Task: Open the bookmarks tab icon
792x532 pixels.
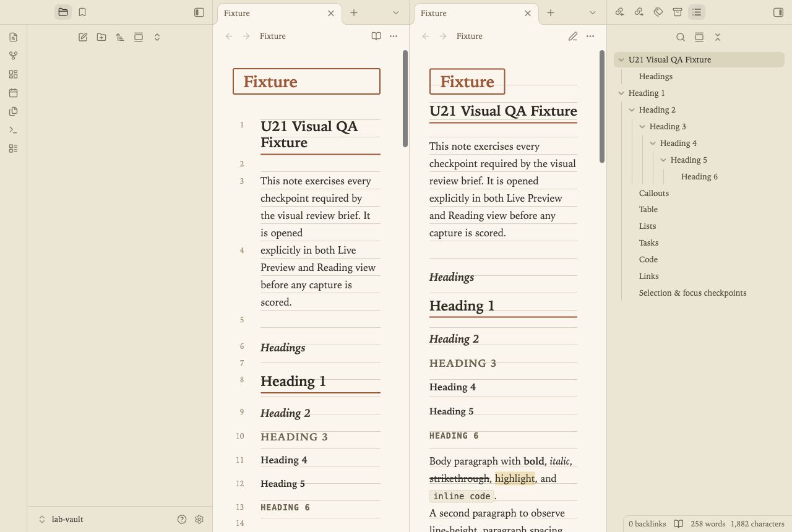Action: pyautogui.click(x=82, y=12)
